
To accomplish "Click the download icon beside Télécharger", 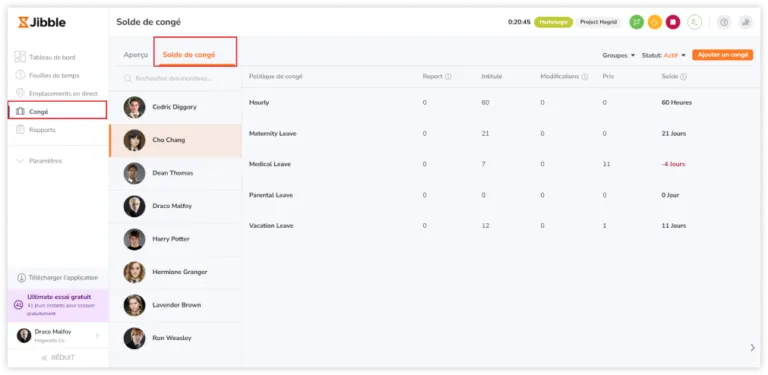I will [x=21, y=278].
